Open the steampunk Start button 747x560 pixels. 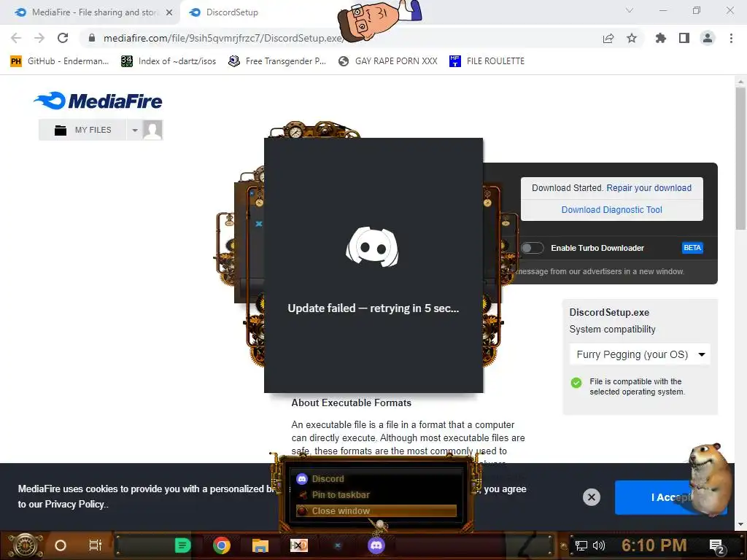(26, 545)
